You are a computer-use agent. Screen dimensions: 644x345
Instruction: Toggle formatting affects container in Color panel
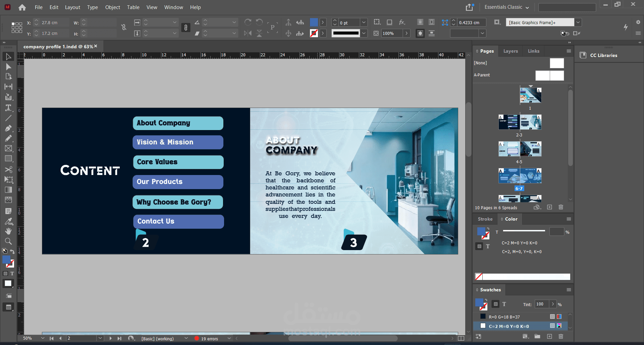(479, 246)
